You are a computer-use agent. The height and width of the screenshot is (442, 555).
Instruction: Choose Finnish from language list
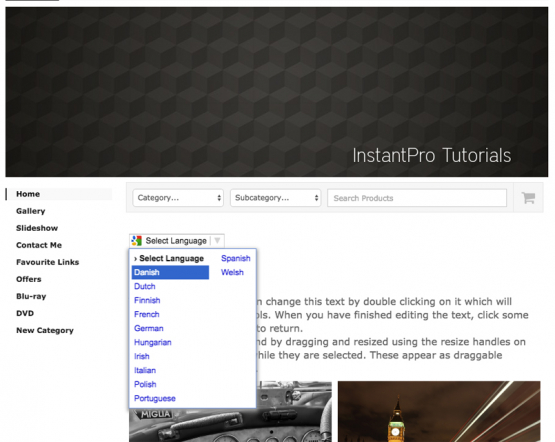click(x=147, y=300)
